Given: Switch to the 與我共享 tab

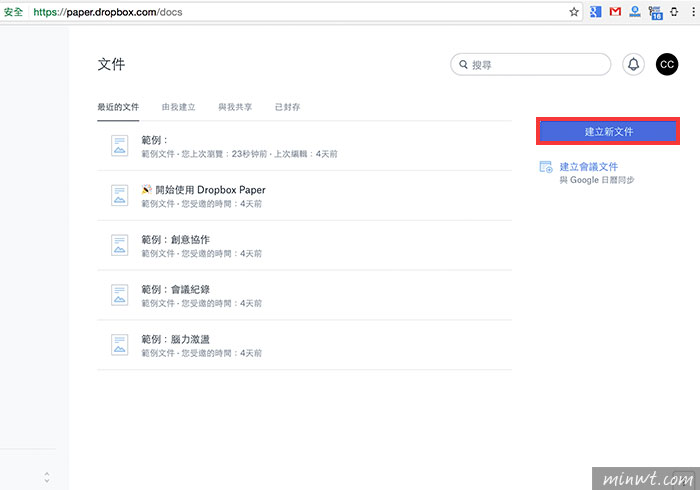Looking at the screenshot, I should pos(235,107).
